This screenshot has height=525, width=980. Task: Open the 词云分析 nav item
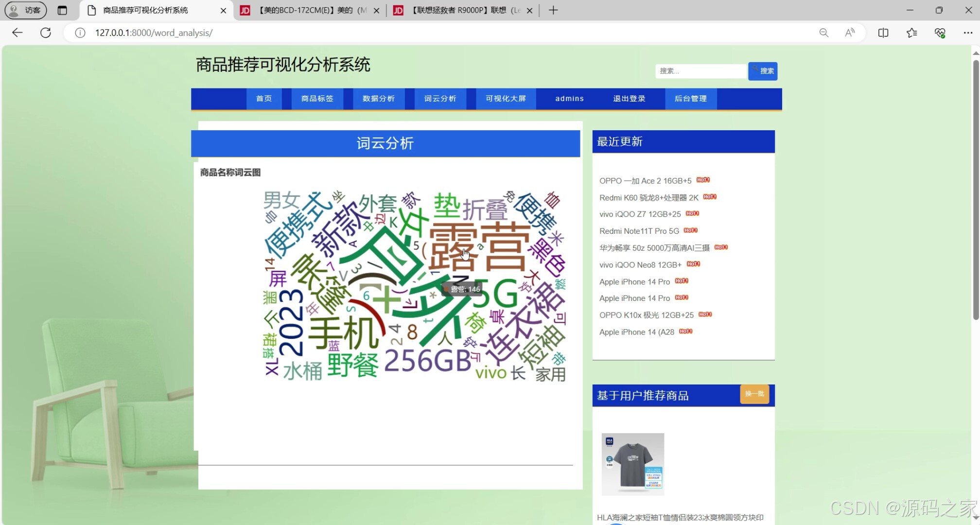click(x=440, y=99)
